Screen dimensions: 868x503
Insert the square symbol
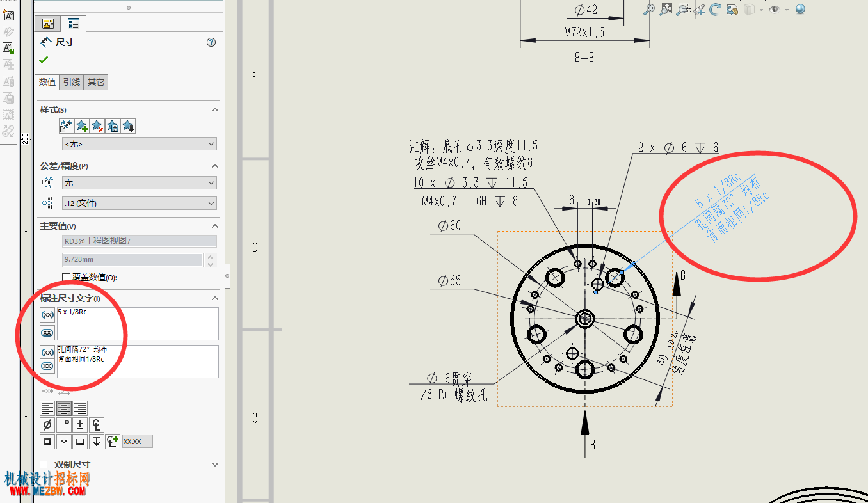(47, 442)
